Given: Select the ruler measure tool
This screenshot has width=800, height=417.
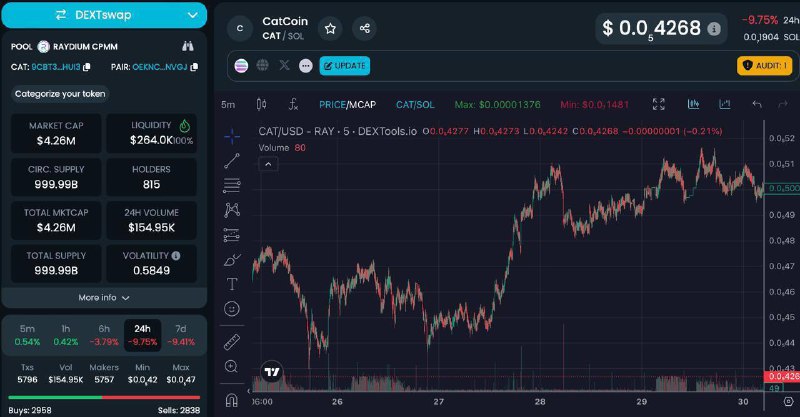Looking at the screenshot, I should point(232,342).
